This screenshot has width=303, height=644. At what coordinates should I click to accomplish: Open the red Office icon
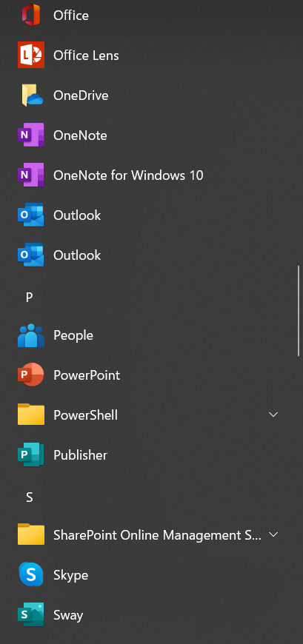click(31, 15)
